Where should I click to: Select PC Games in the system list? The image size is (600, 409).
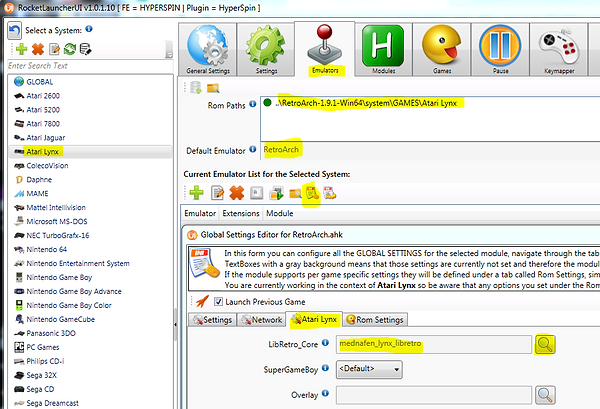(x=90, y=347)
